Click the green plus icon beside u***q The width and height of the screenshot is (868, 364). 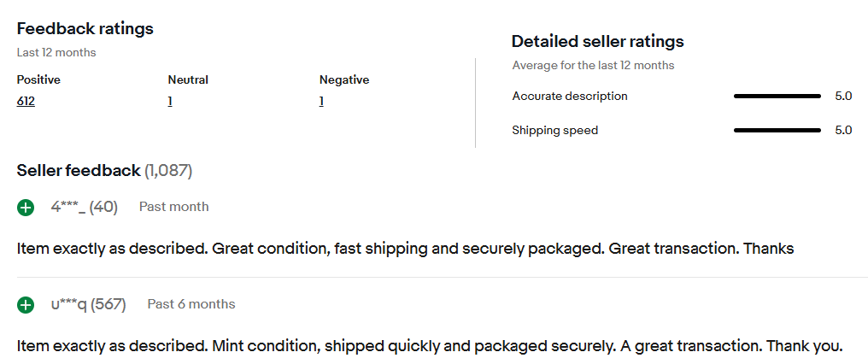[26, 304]
